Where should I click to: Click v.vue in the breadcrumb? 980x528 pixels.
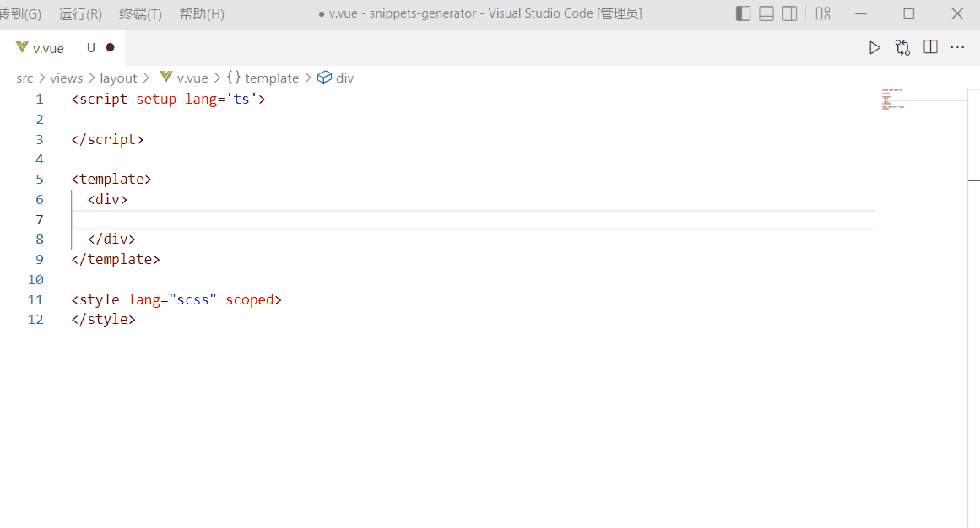(x=192, y=78)
